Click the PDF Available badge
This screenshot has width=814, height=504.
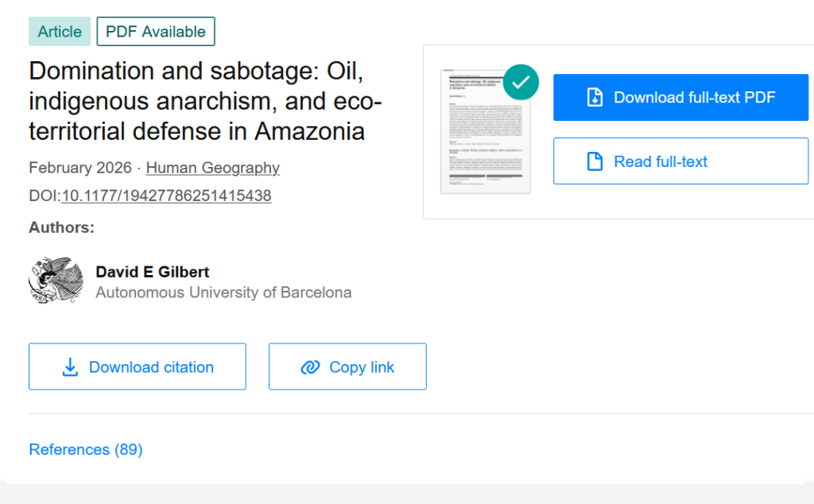[x=156, y=32]
